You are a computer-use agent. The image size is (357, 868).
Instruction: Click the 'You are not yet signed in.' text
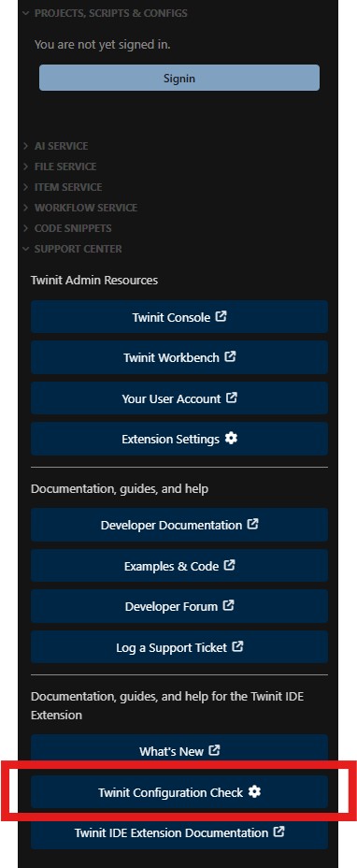[103, 44]
